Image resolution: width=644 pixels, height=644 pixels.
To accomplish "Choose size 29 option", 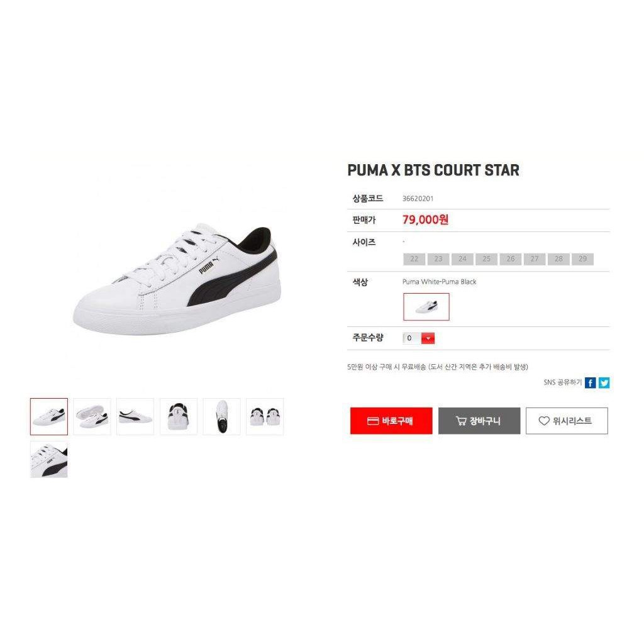I will click(582, 258).
